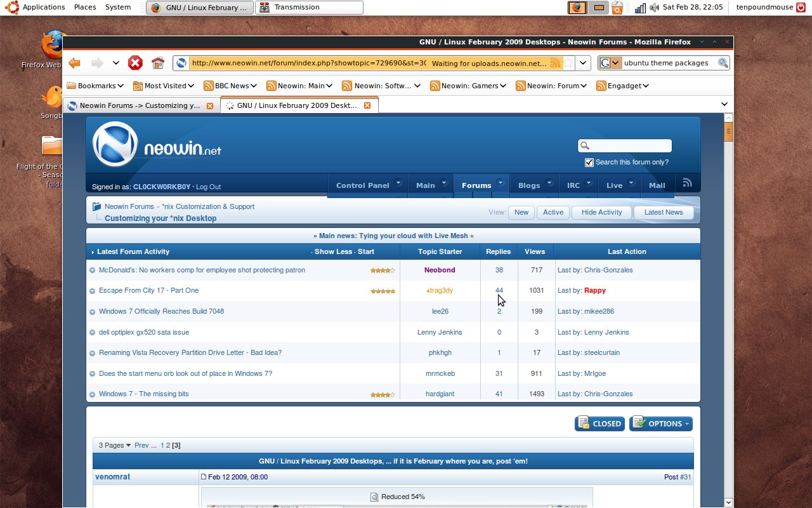Viewport: 812px width, 508px height.
Task: Open the 3 Pages dropdown
Action: pos(114,445)
